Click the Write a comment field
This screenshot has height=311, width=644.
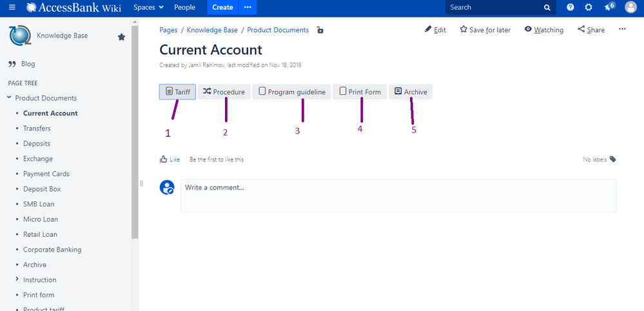[x=398, y=196]
